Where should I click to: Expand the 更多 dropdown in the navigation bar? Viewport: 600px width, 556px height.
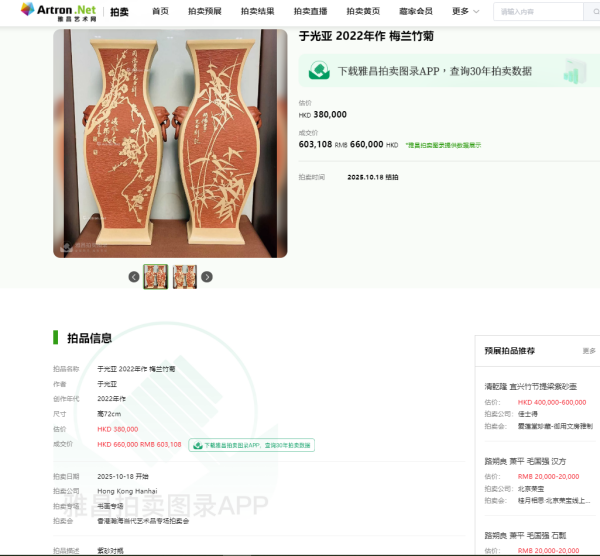465,11
